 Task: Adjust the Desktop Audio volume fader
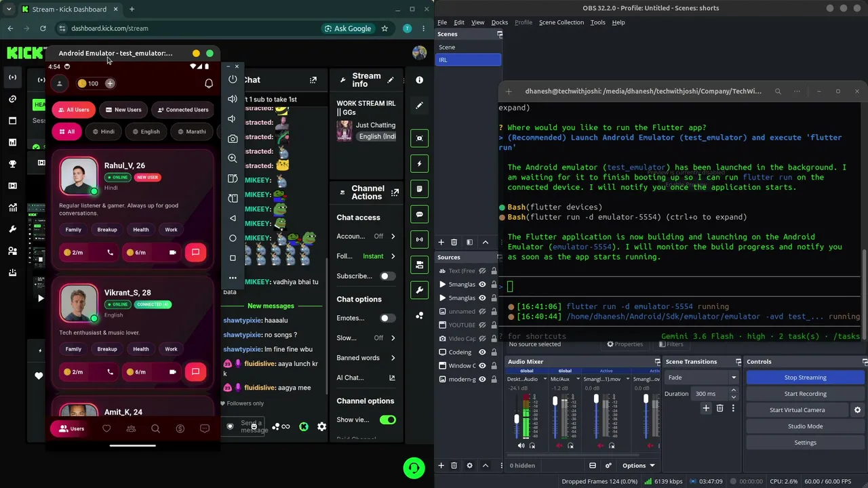pyautogui.click(x=516, y=419)
